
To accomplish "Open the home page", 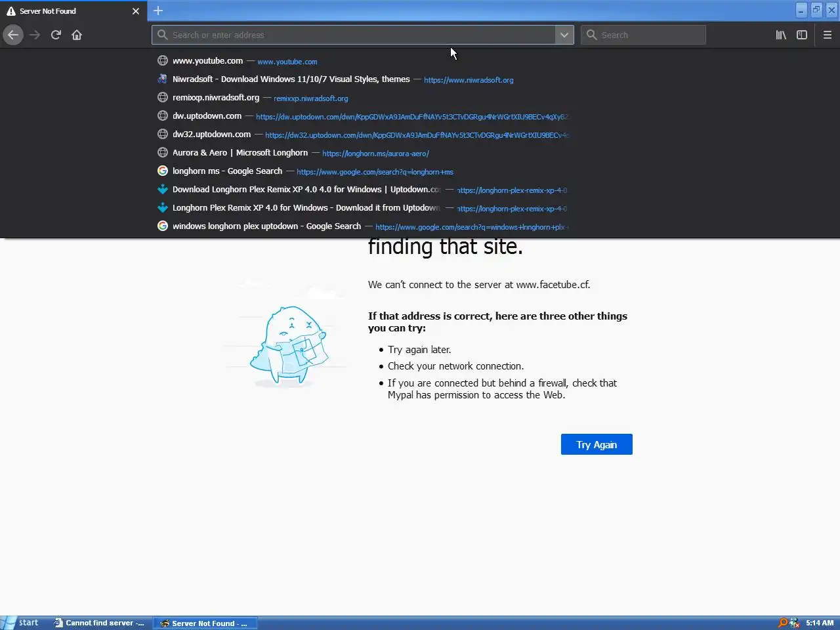I will click(77, 35).
